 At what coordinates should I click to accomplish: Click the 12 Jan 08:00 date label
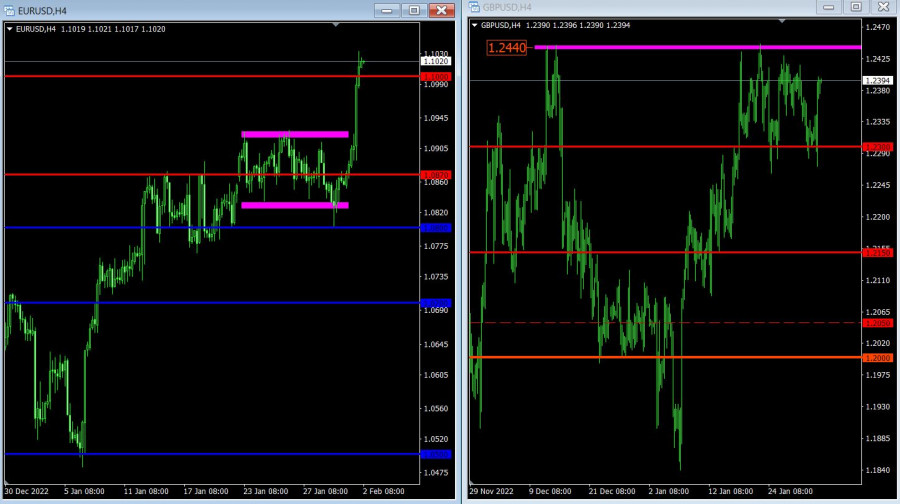(x=731, y=491)
